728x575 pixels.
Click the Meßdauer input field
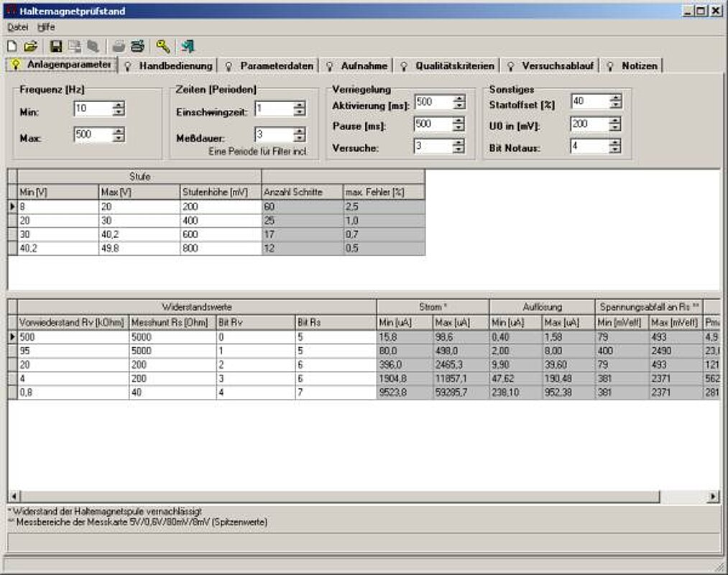275,134
